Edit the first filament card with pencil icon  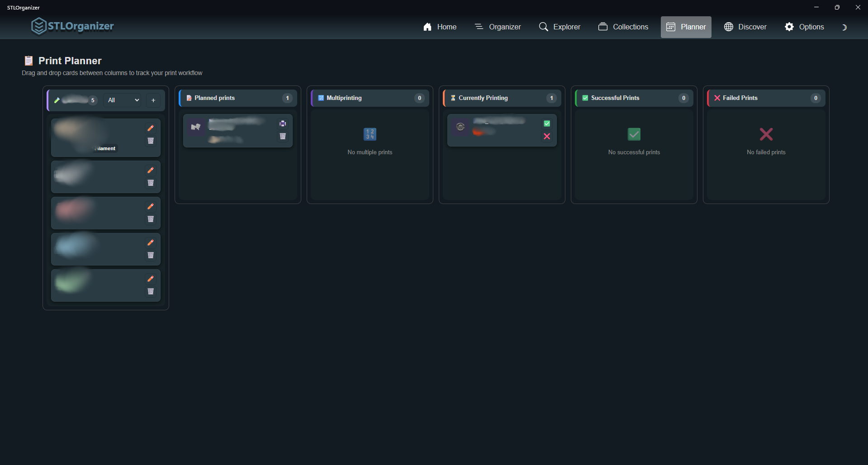pyautogui.click(x=151, y=128)
